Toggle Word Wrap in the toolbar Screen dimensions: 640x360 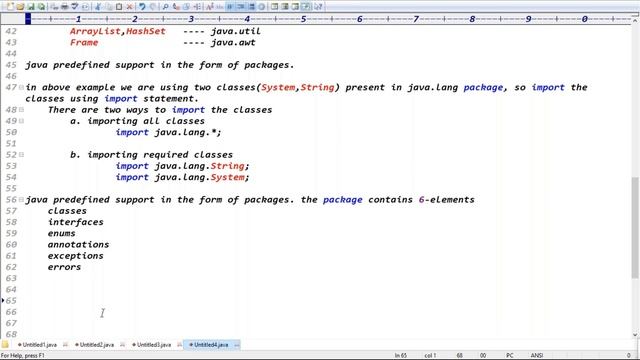coord(230,7)
